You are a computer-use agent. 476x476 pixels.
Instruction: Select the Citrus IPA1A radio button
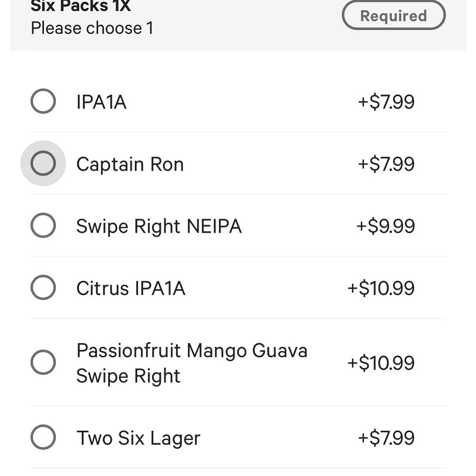point(43,288)
